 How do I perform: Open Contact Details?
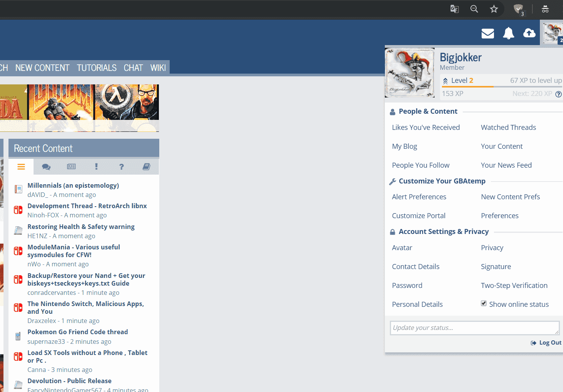coord(416,267)
